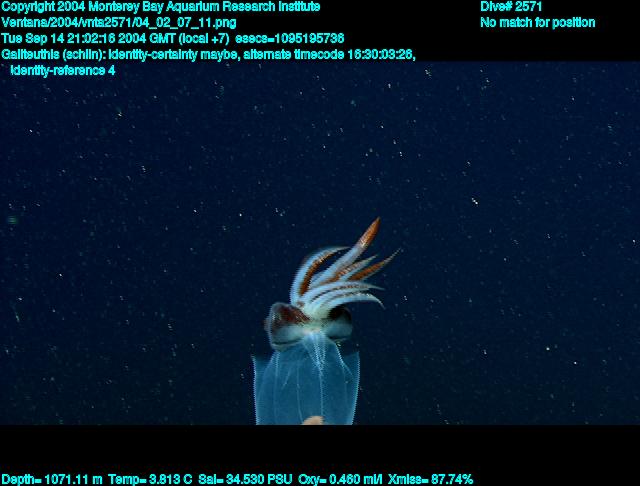This screenshot has height=486, width=640.
Task: Click the 'Tue Sep 14 21:02:16 2004 GMT' timestamp line
Action: tap(173, 39)
